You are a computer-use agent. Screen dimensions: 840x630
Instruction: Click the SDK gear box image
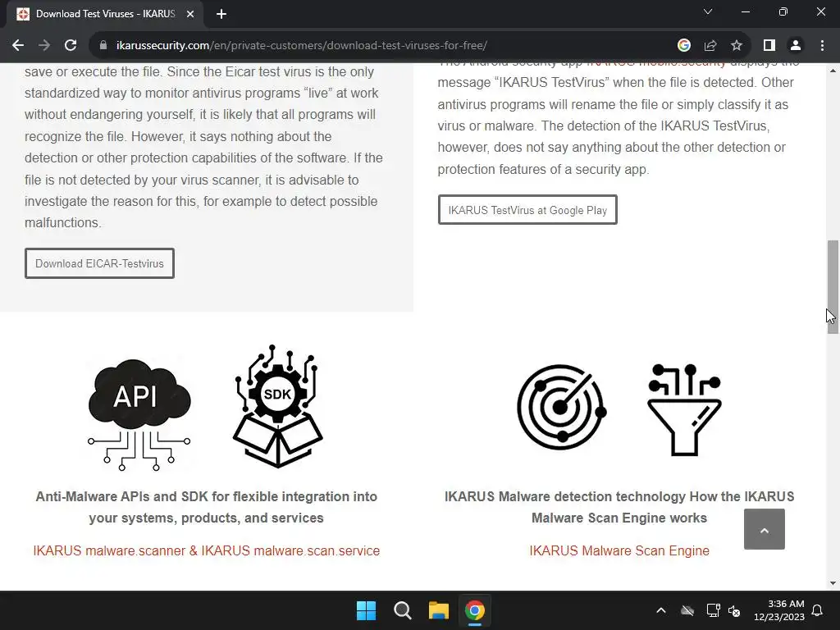pos(277,406)
